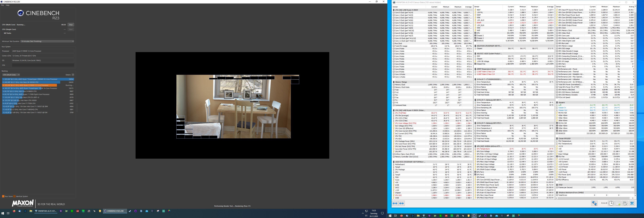Select the Wasser In temperature row
Viewport: 644px width, 218px height.
click(595, 108)
